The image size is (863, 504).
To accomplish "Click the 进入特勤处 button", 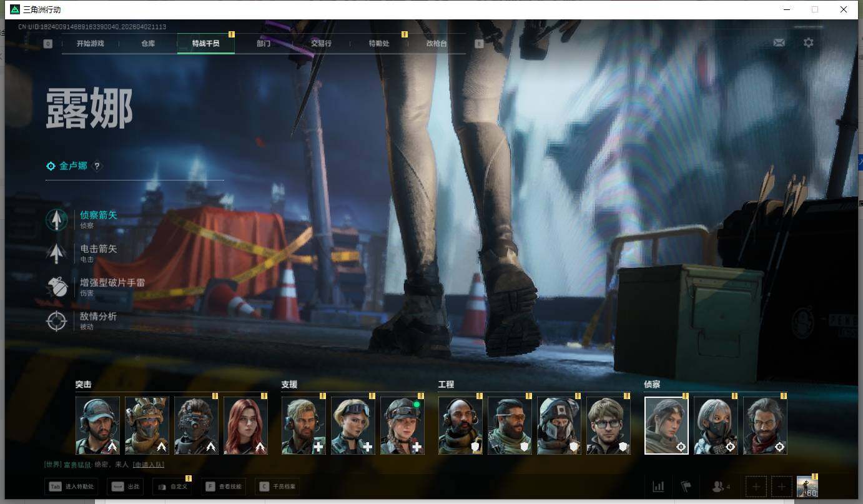I will (71, 487).
